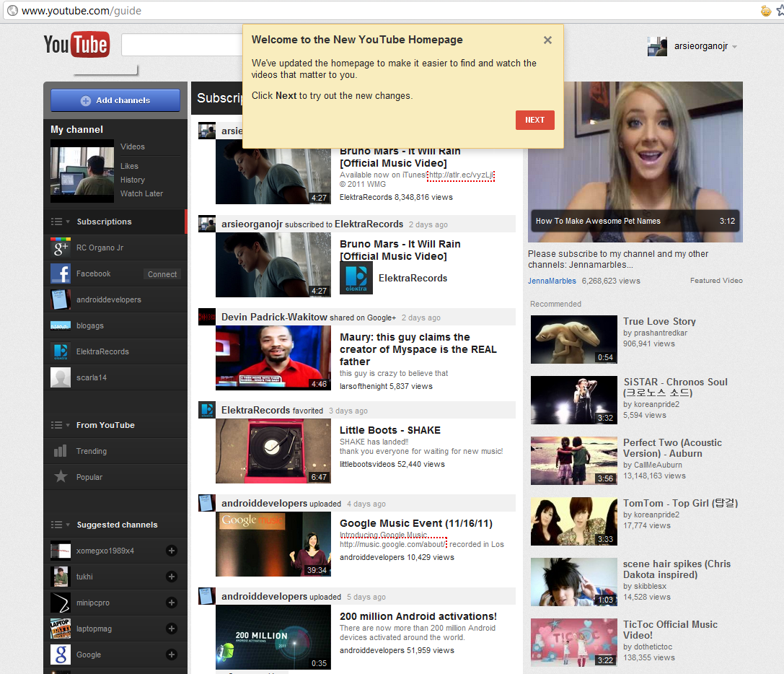Open the Google Music Event thumbnail
Screen dimensions: 784x674
click(273, 544)
